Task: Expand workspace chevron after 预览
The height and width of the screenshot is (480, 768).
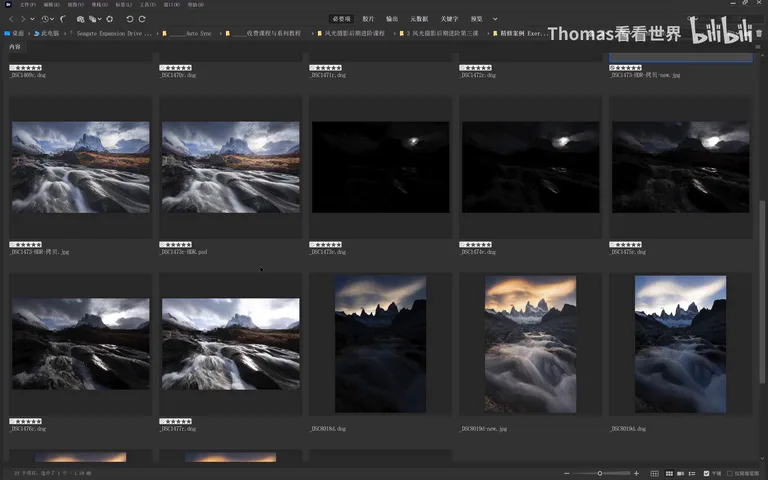Action: (x=495, y=19)
